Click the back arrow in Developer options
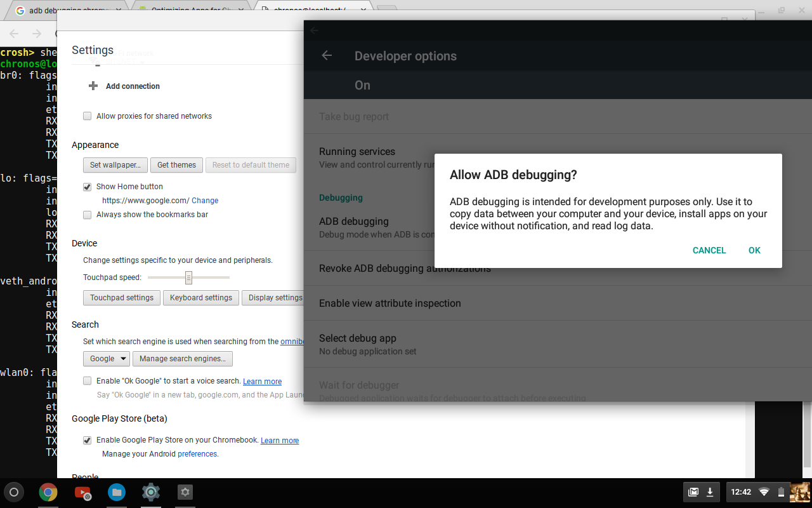This screenshot has width=812, height=508. pyautogui.click(x=327, y=56)
